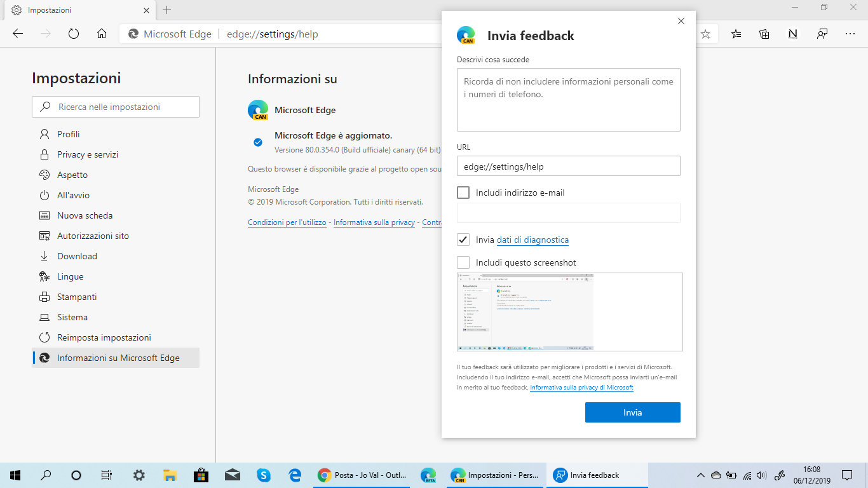Click the Invia submit button
Screen dimensions: 868x488
[633, 412]
